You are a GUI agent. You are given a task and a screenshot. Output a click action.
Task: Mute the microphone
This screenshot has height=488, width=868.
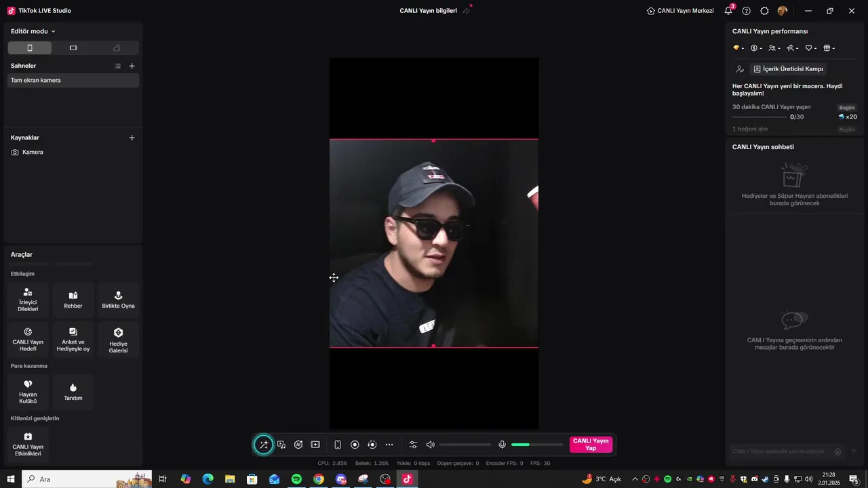502,445
